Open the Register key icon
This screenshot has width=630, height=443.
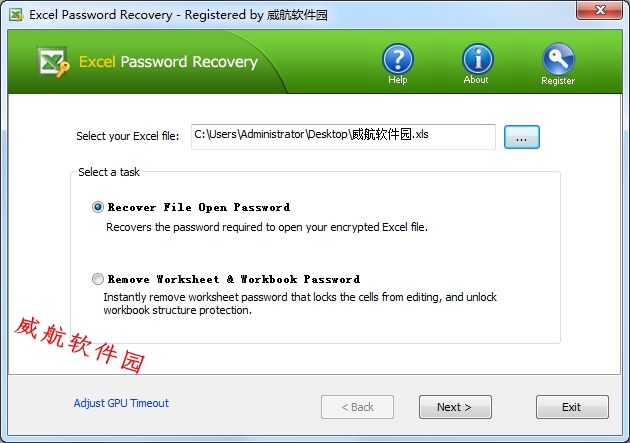(x=558, y=59)
